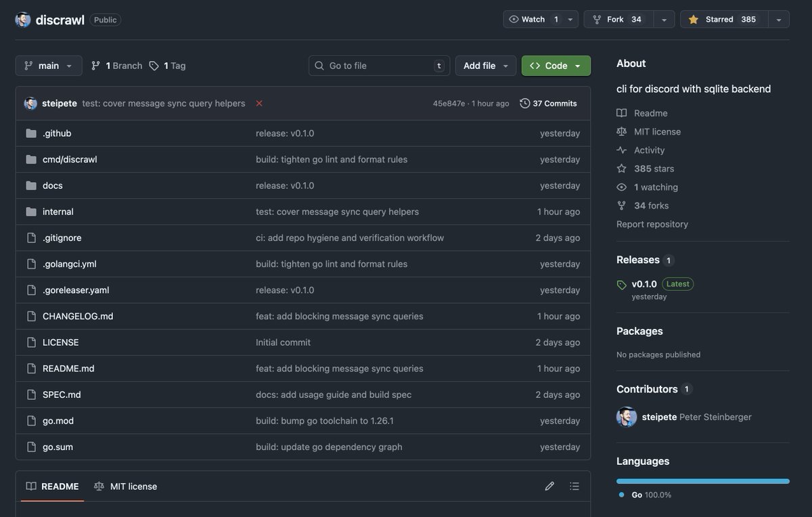Open the discrawl repository name link
The height and width of the screenshot is (517, 812).
[x=60, y=20]
